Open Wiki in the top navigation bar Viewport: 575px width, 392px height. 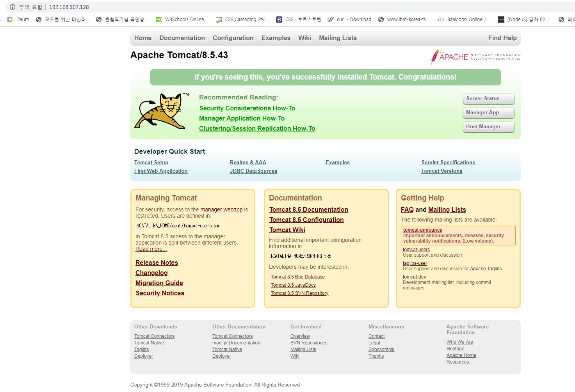click(x=304, y=38)
